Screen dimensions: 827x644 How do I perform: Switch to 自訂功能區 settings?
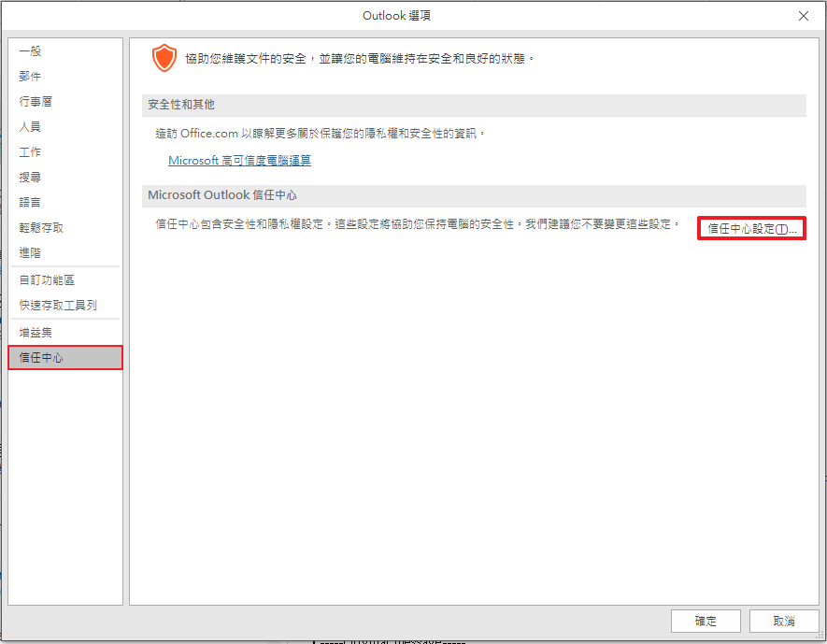(x=41, y=279)
